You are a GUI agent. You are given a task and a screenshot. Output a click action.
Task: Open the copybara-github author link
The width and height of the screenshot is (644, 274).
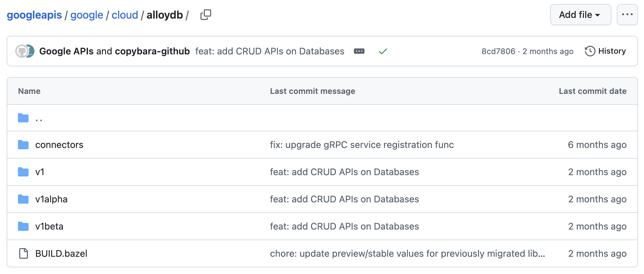pyautogui.click(x=152, y=51)
